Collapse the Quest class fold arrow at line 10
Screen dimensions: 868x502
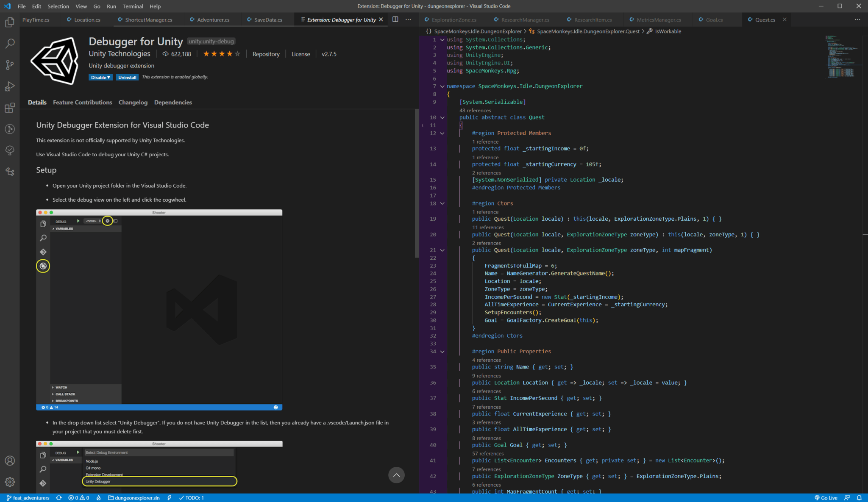coord(442,117)
